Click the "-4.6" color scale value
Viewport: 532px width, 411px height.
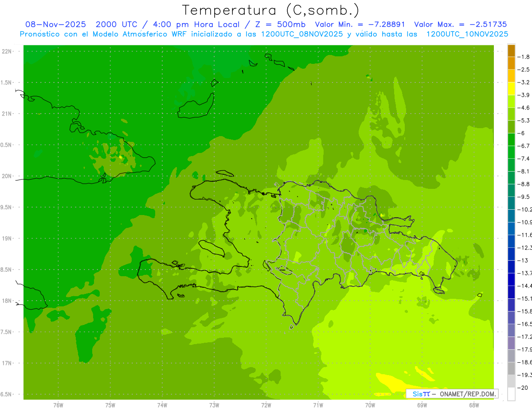524,108
